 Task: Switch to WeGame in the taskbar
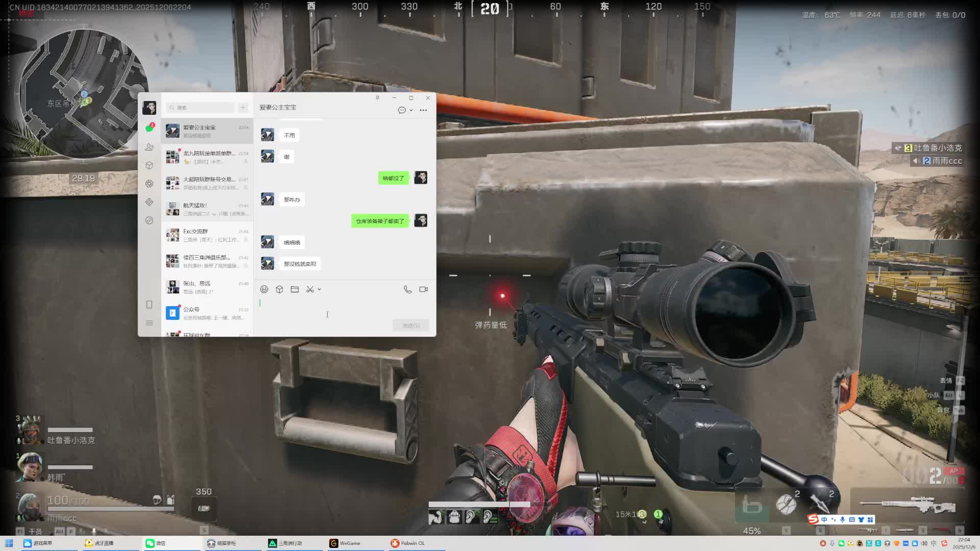coord(350,543)
